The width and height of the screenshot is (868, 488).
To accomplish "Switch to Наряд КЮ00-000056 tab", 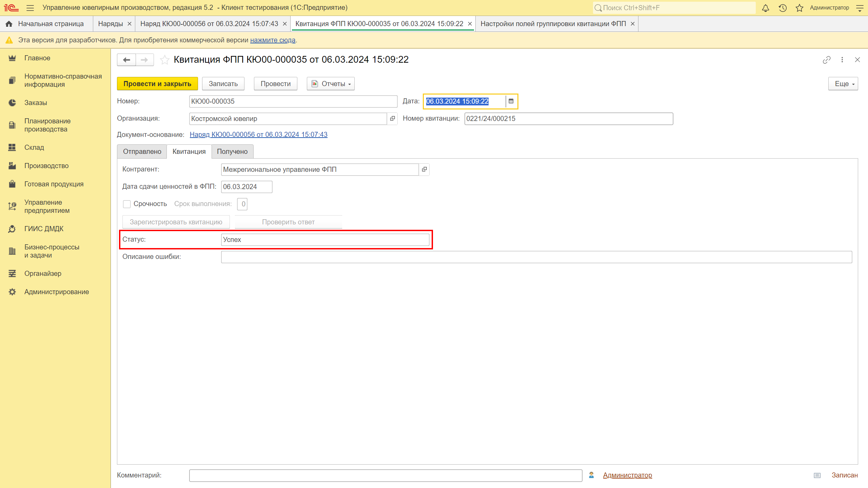I will [209, 24].
